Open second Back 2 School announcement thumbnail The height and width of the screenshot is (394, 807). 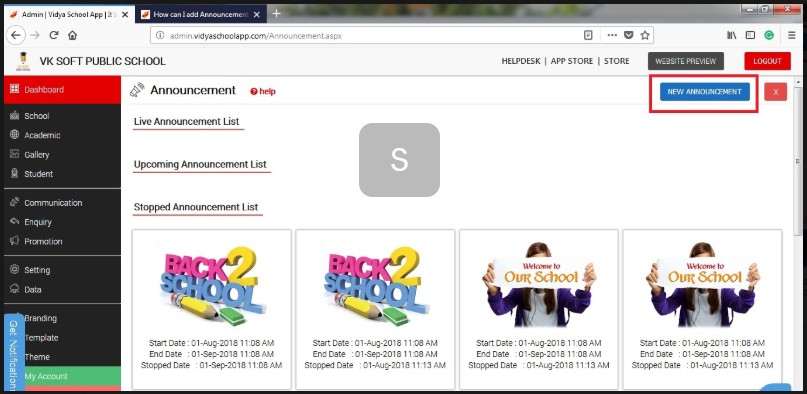click(376, 287)
